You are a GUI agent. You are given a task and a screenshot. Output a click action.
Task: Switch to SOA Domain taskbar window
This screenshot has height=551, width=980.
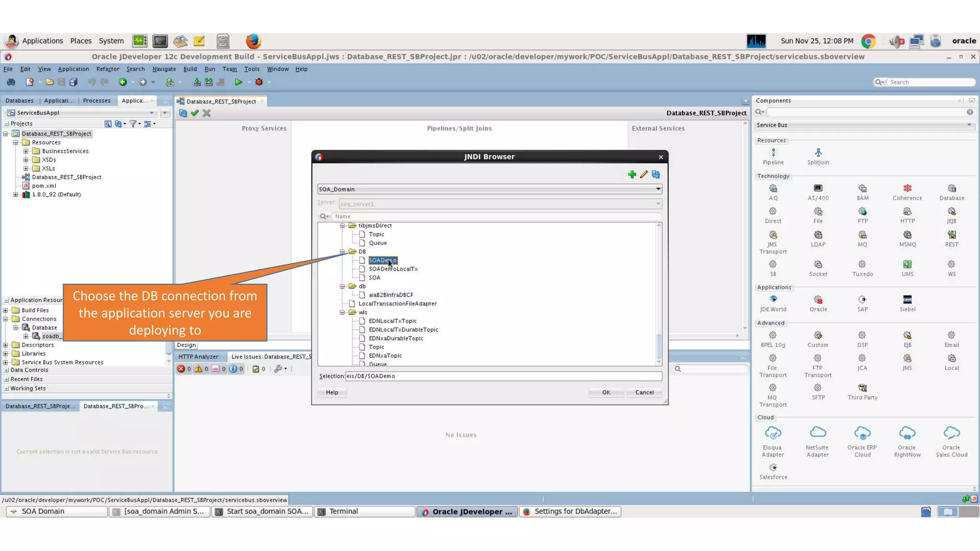point(57,511)
